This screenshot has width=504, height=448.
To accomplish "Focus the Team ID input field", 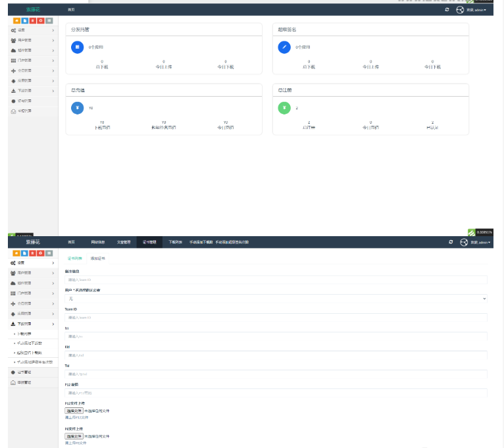I will click(276, 317).
